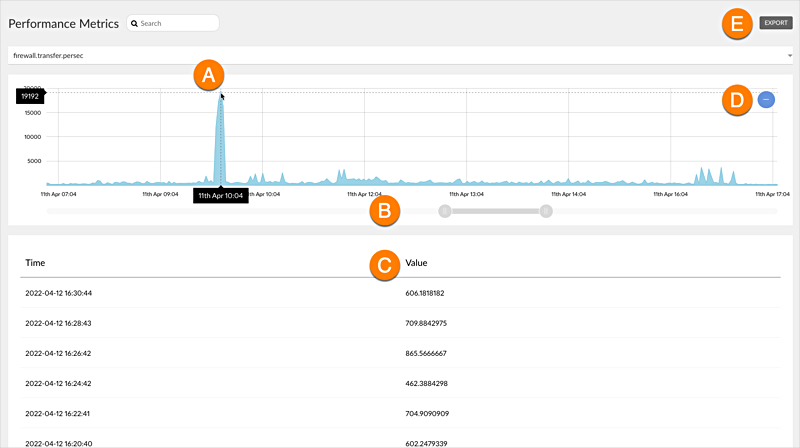Click the magnifier icon in search box
Image resolution: width=800 pixels, height=448 pixels.
click(x=134, y=23)
